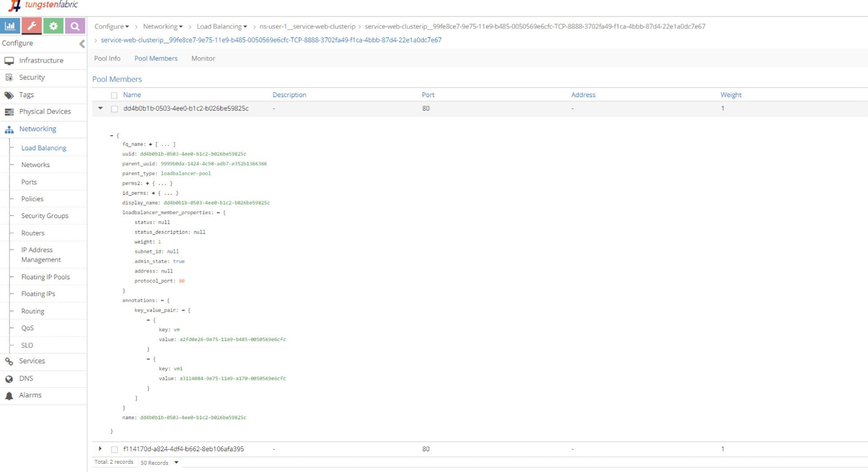
Task: Expand the perms2 JSON object
Action: tap(147, 183)
